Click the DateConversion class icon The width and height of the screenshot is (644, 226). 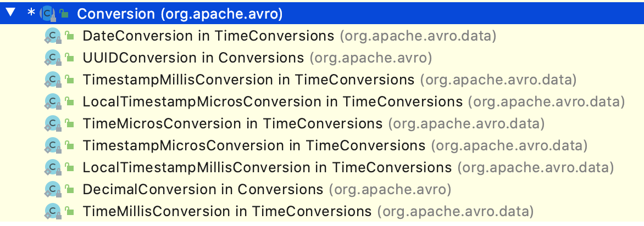(52, 36)
